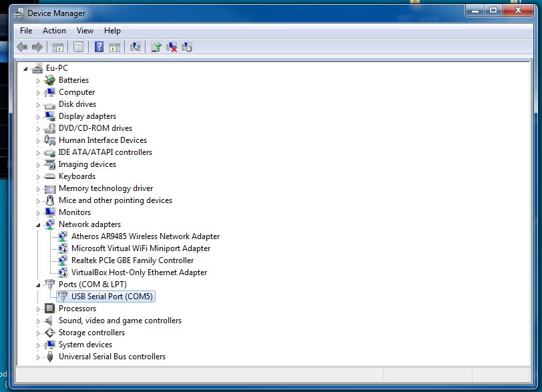Expand the Computer category
The width and height of the screenshot is (542, 392).
click(x=38, y=93)
